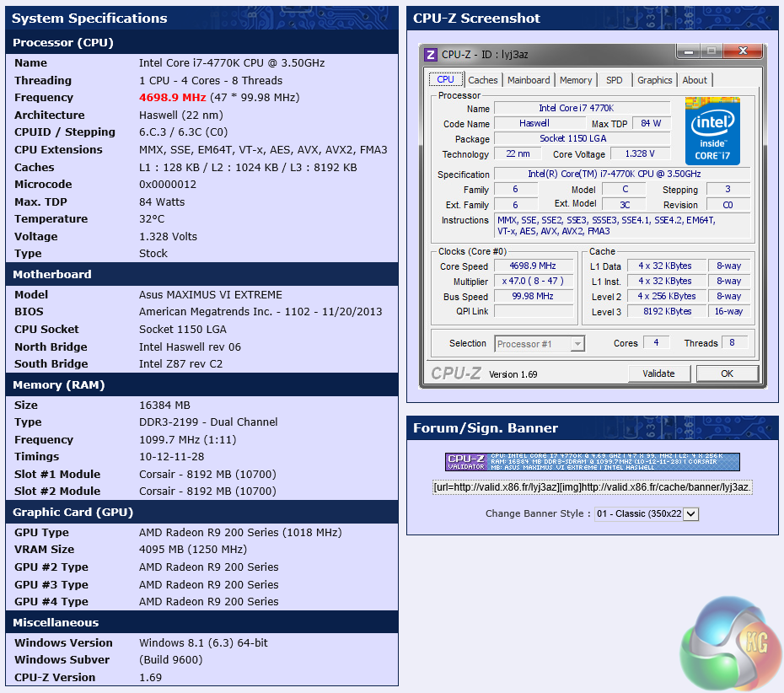Image resolution: width=784 pixels, height=693 pixels.
Task: Open the Graphics tab
Action: tap(655, 80)
